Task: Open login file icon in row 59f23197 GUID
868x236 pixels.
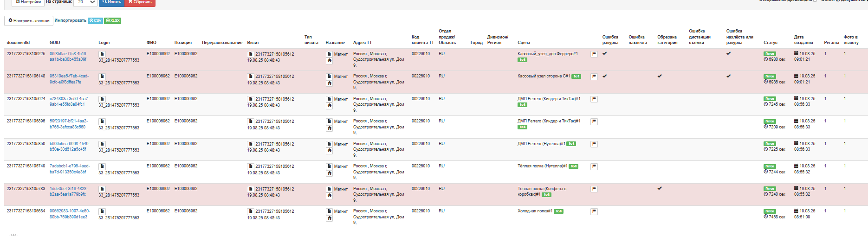Action: pos(102,121)
